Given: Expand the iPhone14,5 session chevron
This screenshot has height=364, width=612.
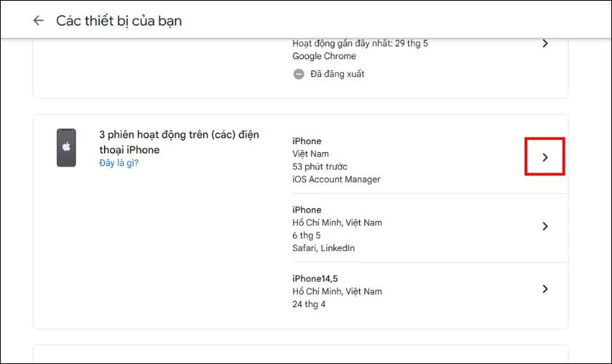Looking at the screenshot, I should point(545,289).
